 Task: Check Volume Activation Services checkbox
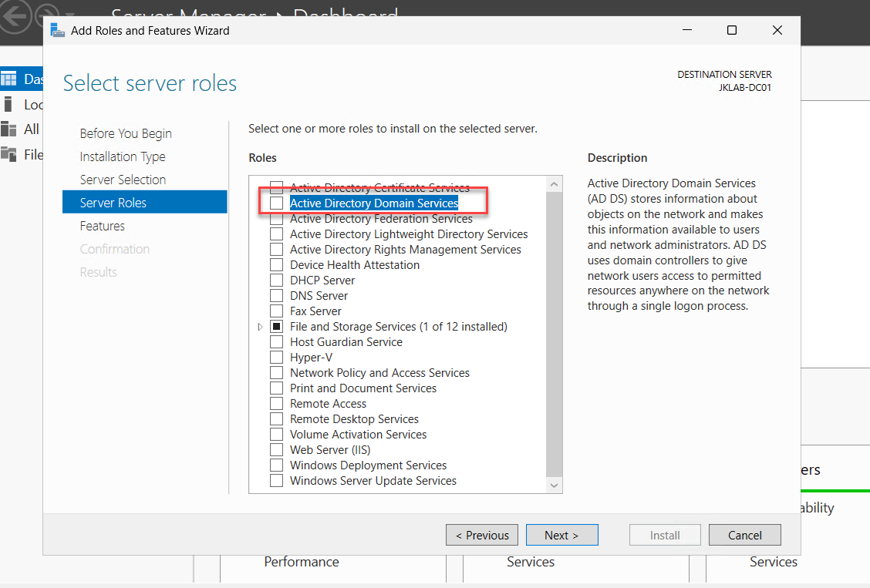pos(276,435)
